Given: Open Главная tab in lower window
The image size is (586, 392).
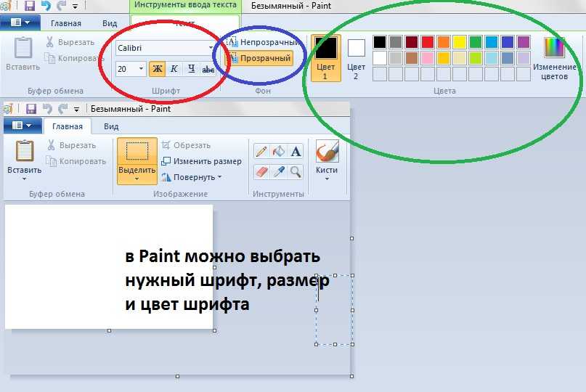Looking at the screenshot, I should pyautogui.click(x=68, y=126).
